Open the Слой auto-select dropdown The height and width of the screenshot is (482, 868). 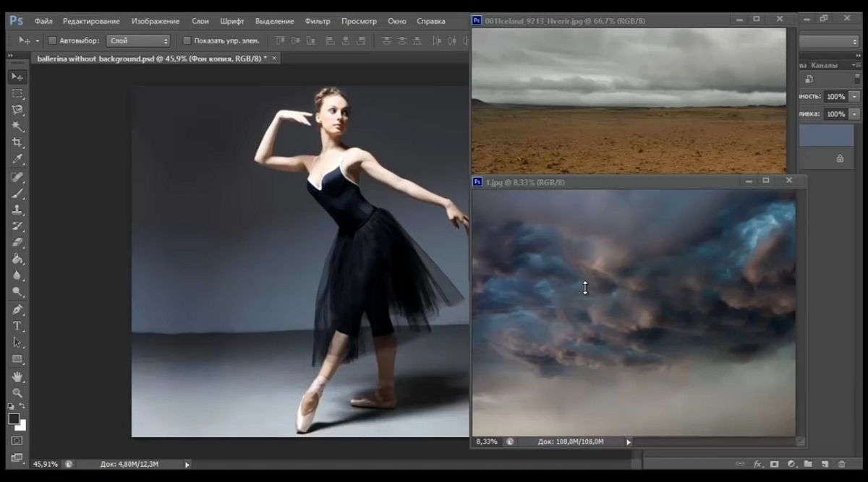[138, 41]
